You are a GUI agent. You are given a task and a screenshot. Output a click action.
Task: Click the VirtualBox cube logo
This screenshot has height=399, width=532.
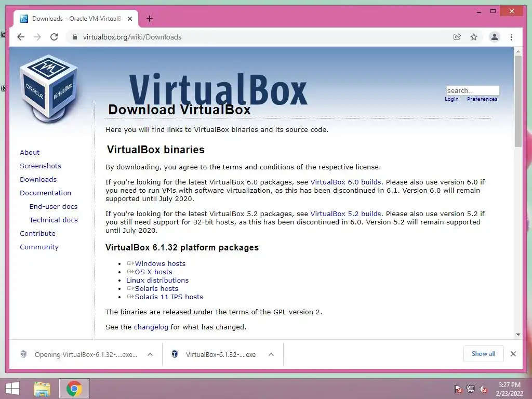49,88
